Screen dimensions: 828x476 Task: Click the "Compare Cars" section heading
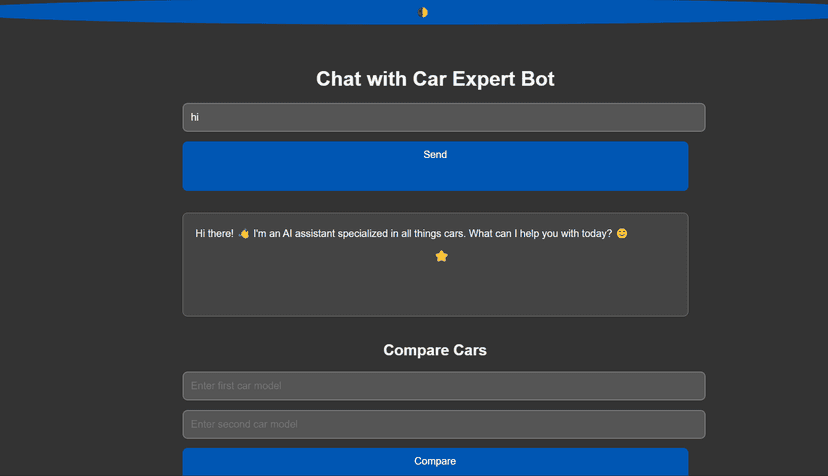tap(435, 350)
